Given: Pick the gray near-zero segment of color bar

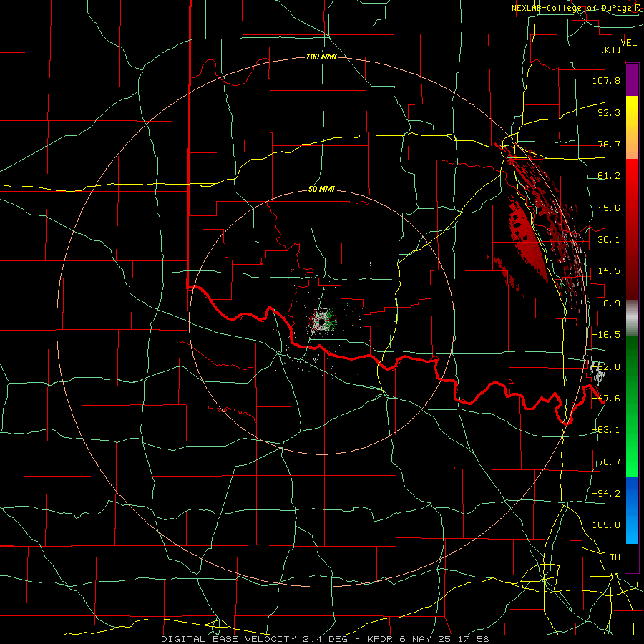Looking at the screenshot, I should click(x=632, y=318).
